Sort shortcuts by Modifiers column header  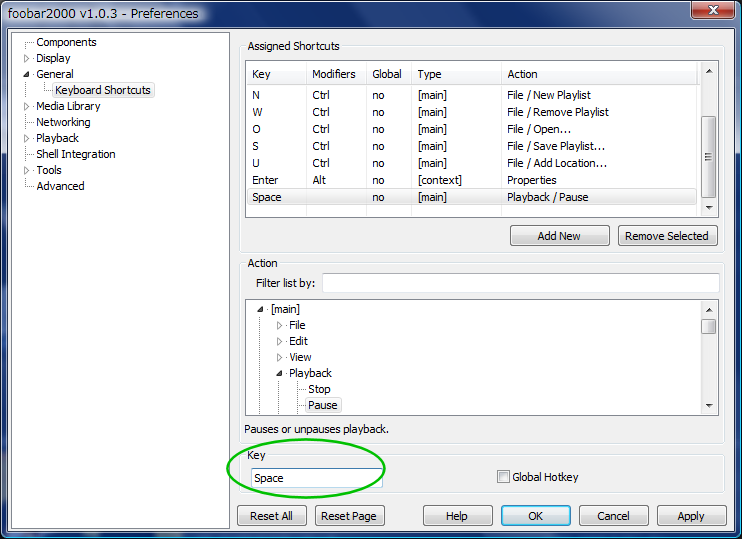coord(336,74)
